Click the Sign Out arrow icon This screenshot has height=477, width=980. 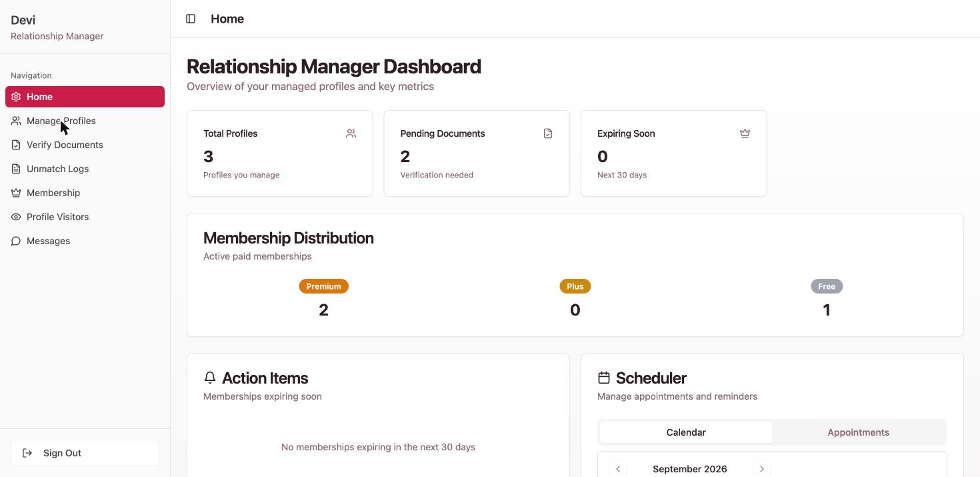coord(27,453)
